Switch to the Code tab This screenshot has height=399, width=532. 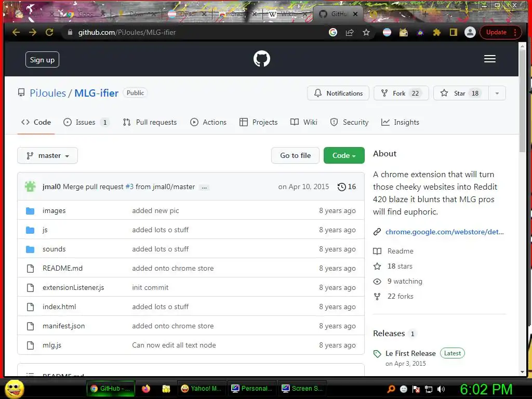36,122
